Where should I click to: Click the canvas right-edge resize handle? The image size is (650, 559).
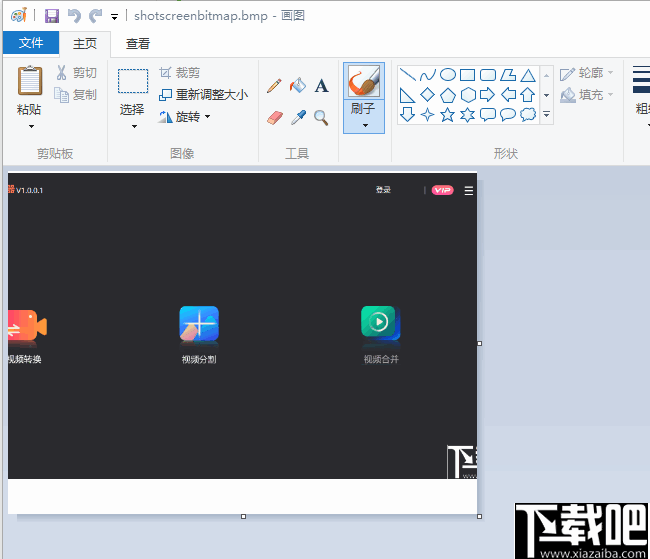(480, 343)
